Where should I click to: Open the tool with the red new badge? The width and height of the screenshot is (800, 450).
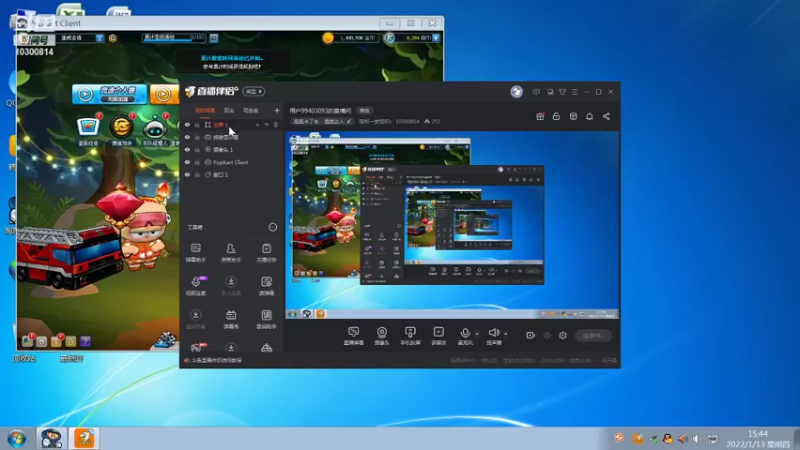click(x=196, y=347)
